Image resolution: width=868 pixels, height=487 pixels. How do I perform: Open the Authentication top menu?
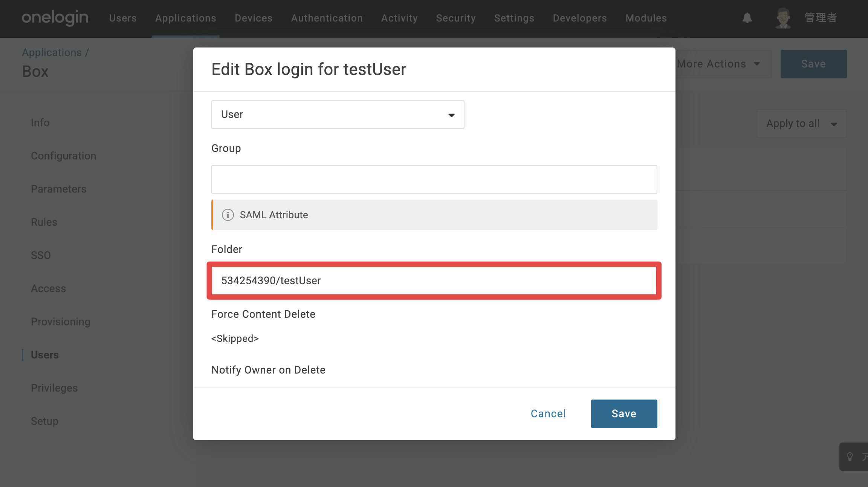point(327,18)
